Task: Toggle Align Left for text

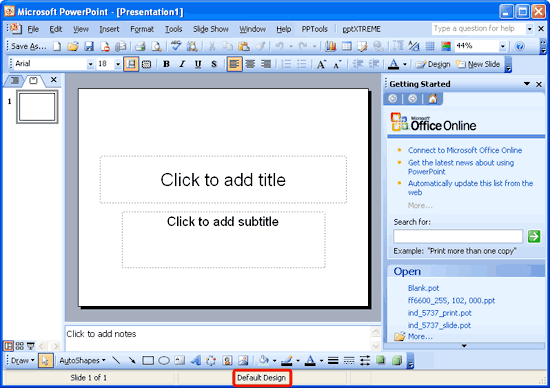Action: [234, 64]
